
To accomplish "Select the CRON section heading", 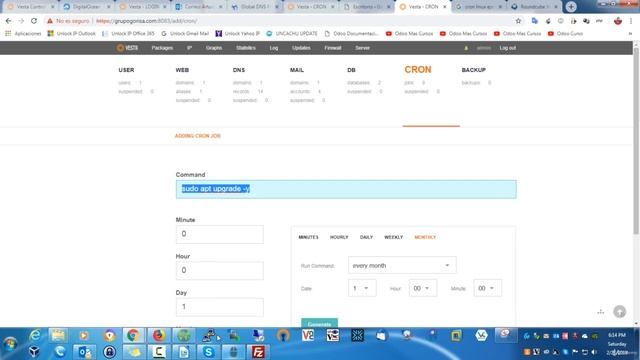I will tap(418, 70).
